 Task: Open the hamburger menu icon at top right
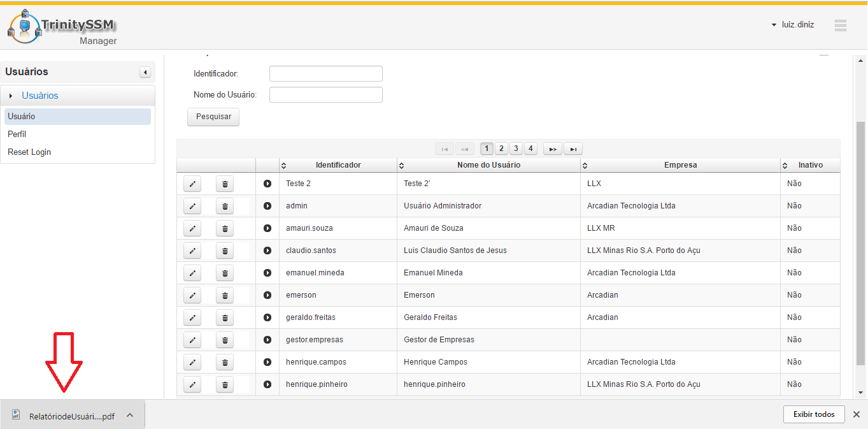(x=840, y=25)
